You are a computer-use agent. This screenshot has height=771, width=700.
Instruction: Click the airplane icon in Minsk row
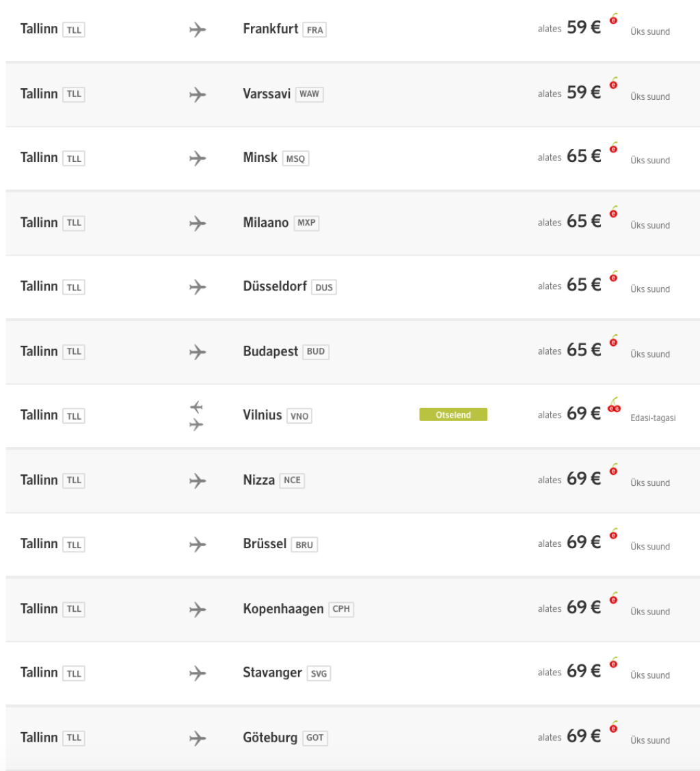(198, 159)
